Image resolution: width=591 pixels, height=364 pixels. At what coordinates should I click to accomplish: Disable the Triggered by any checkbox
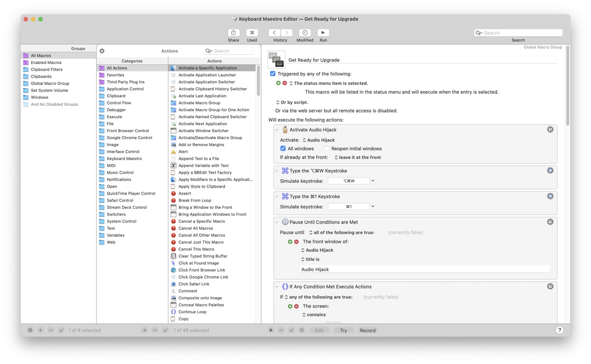[x=272, y=73]
